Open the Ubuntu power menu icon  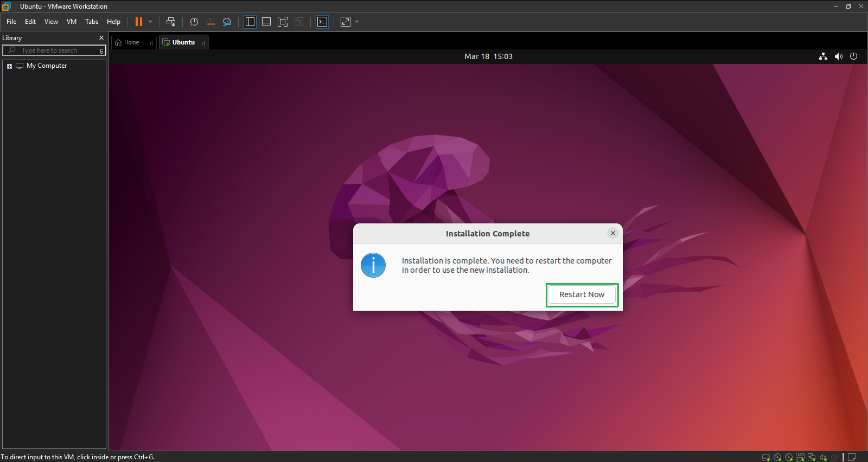tap(854, 56)
